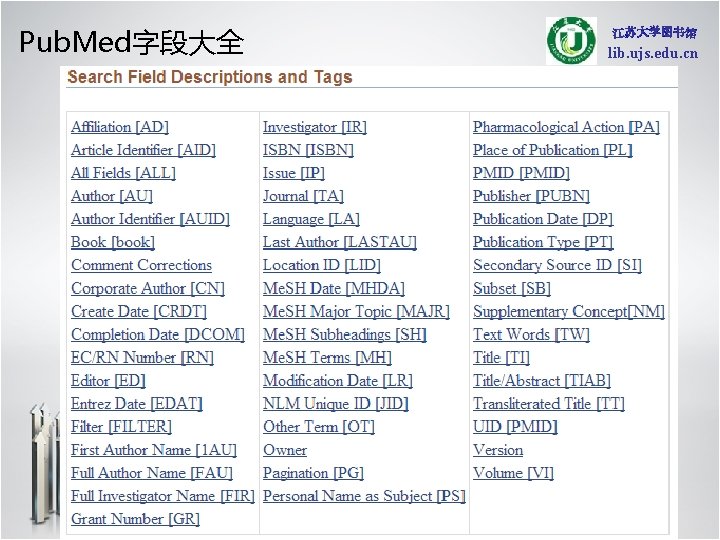Click the Search Field Descriptions and Tags heading

210,77
